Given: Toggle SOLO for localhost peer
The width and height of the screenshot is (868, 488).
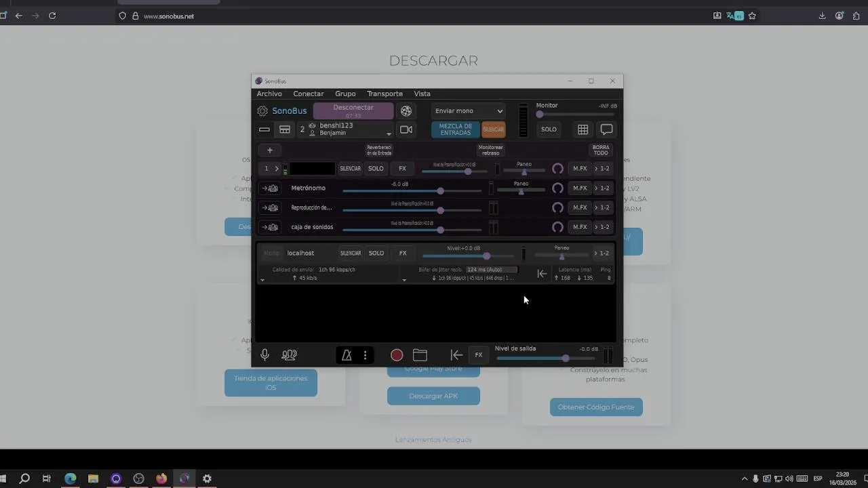Looking at the screenshot, I should (376, 253).
